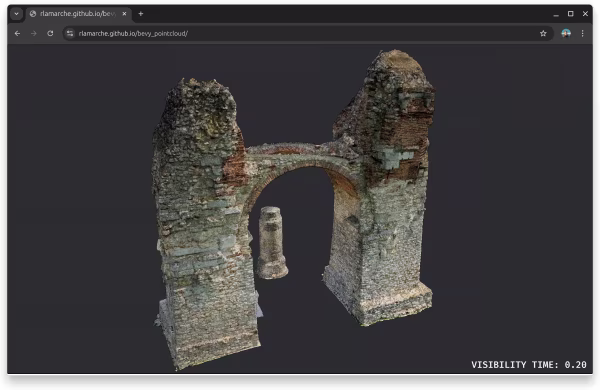Select the rlamarche.github.io browser tab
Screen dimensions: 600x390
[x=78, y=14]
